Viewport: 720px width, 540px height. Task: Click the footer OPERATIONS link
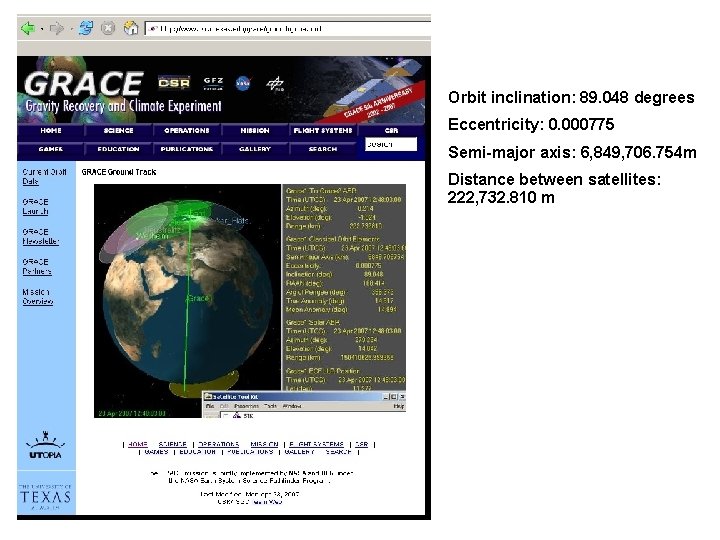[x=219, y=444]
